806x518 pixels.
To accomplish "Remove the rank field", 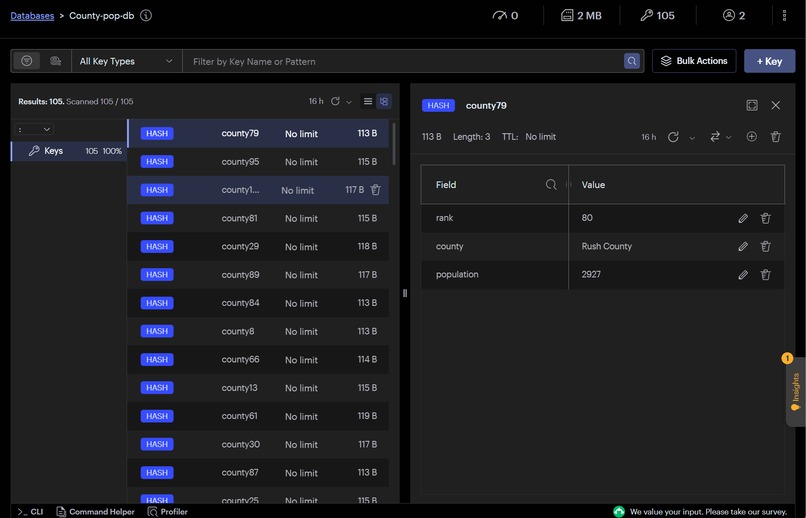I will click(x=765, y=218).
